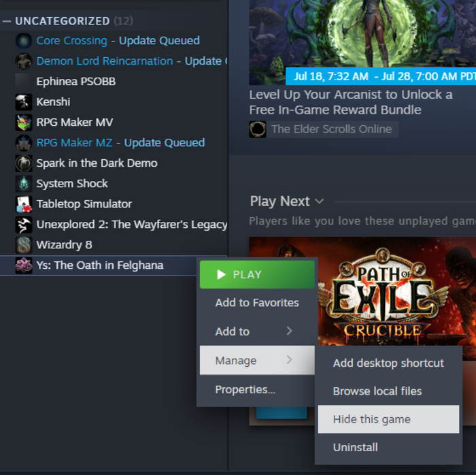Click the Tabletop Simulator icon
Image resolution: width=476 pixels, height=475 pixels.
click(x=24, y=203)
